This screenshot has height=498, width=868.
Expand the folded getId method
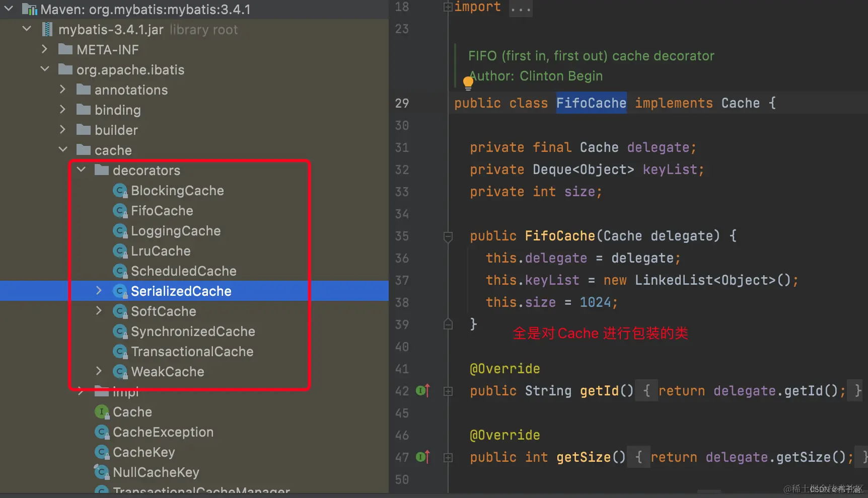(448, 391)
